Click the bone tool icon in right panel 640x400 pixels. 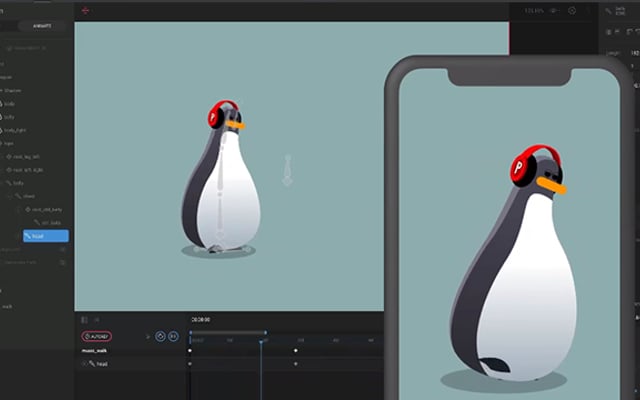609,12
